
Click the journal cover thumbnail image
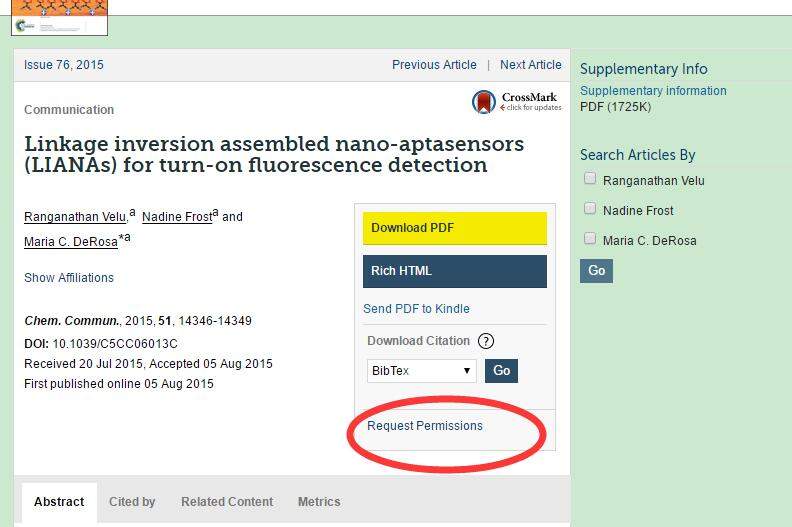pyautogui.click(x=59, y=17)
